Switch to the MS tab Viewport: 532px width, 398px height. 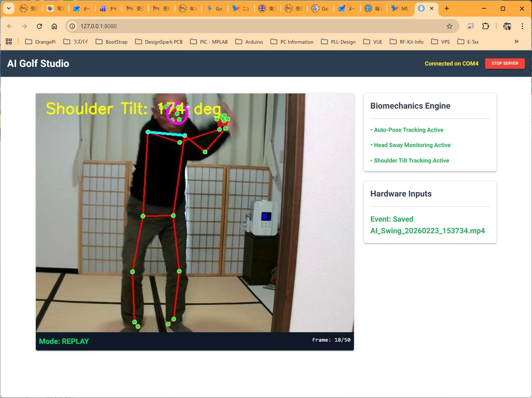point(400,8)
